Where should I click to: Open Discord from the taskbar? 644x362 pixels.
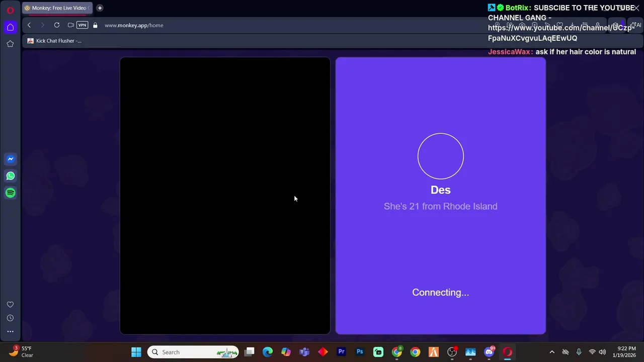tap(489, 352)
